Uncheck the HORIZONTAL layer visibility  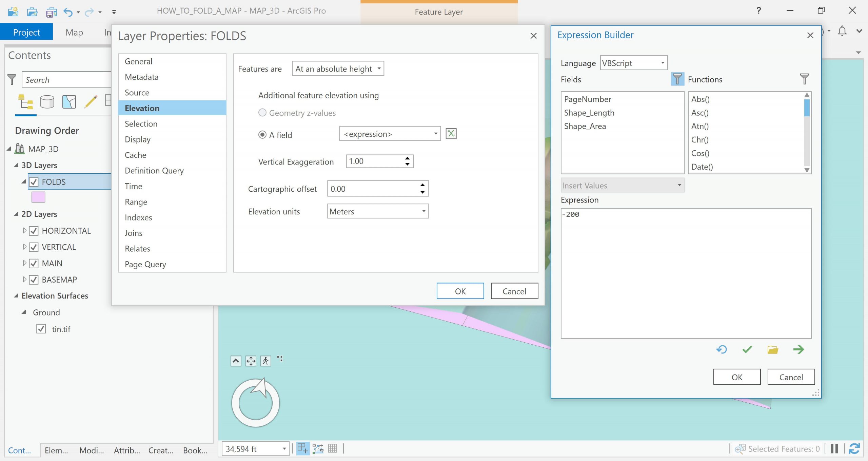coord(34,231)
